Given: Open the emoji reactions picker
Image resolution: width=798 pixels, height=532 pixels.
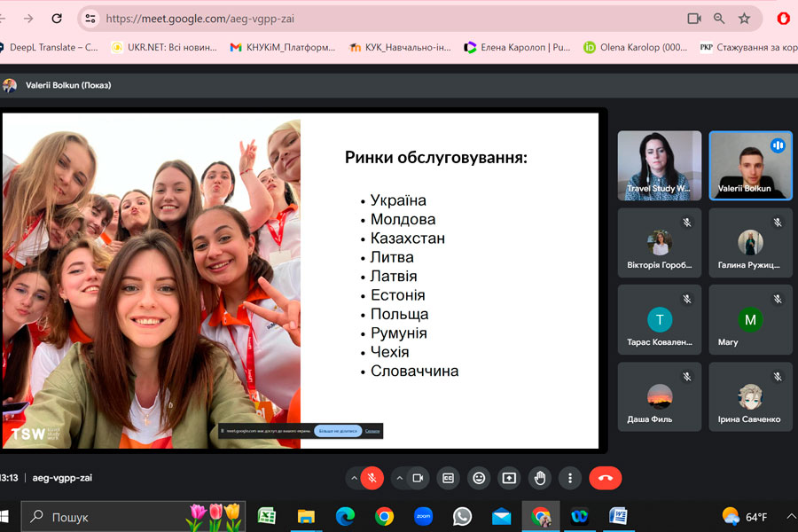Looking at the screenshot, I should [x=479, y=478].
